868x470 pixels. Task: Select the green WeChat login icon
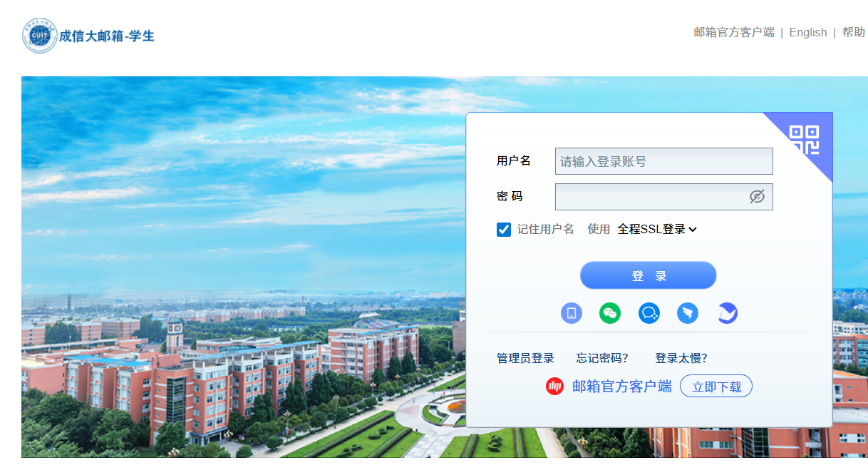tap(610, 313)
